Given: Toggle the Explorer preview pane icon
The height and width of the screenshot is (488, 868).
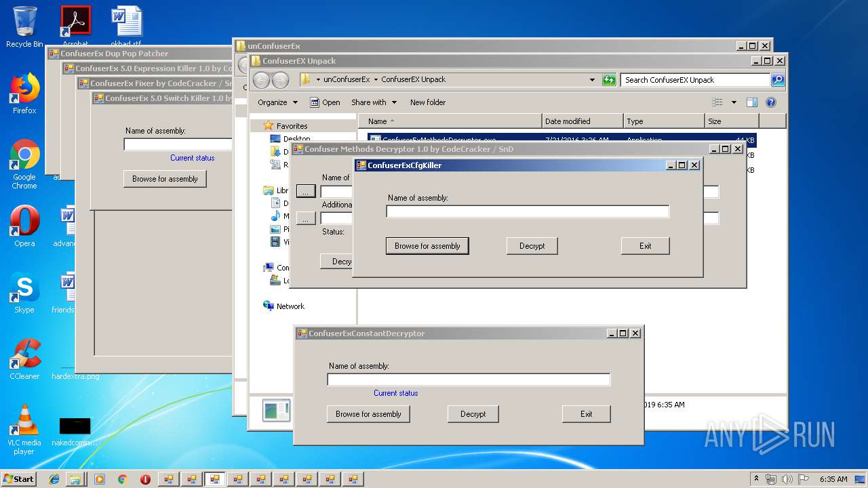Looking at the screenshot, I should (x=751, y=102).
